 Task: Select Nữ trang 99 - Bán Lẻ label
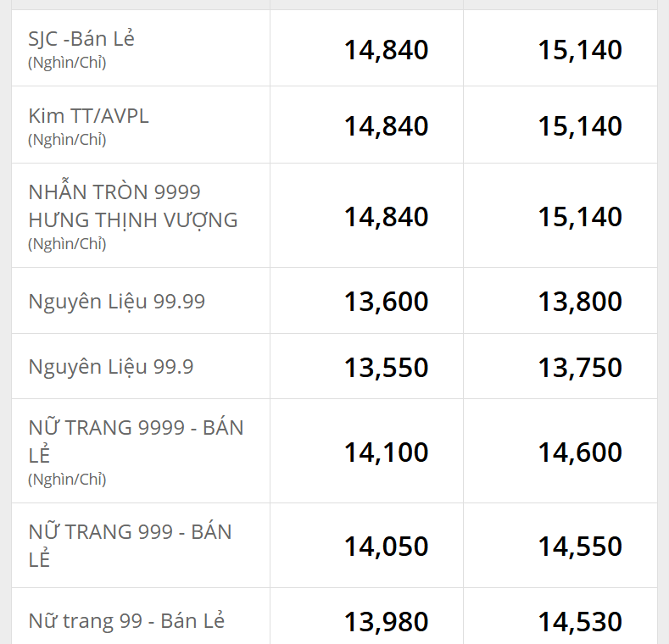click(x=126, y=621)
